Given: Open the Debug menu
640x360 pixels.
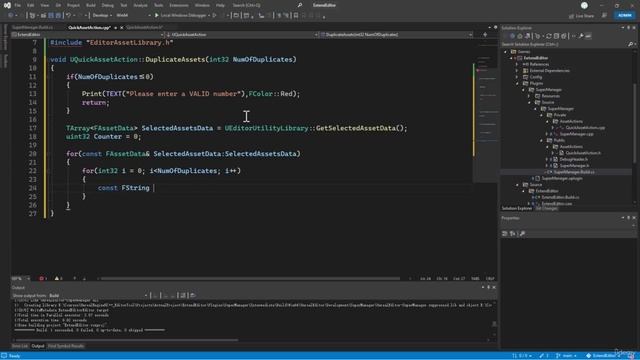Looking at the screenshot, I should point(107,5).
